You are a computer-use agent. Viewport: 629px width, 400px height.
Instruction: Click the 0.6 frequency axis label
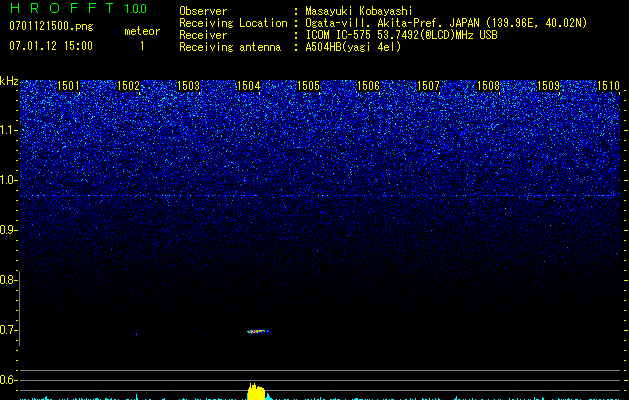tap(9, 380)
